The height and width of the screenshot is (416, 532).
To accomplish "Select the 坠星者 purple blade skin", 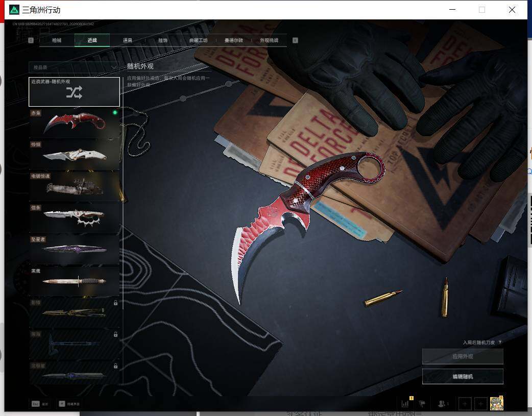I will [75, 250].
